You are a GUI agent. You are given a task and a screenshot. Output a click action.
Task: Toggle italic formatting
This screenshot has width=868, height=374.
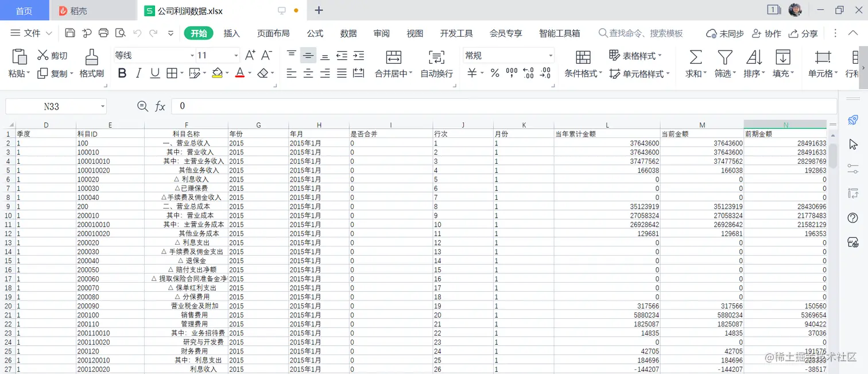(137, 73)
